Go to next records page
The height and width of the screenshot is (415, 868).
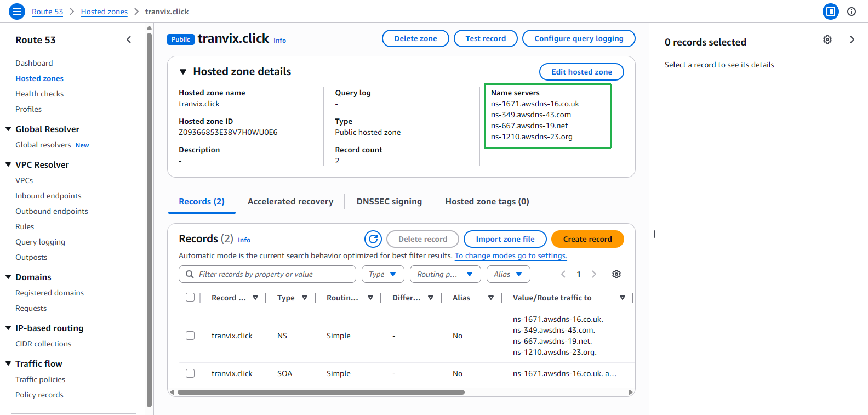[x=594, y=274]
